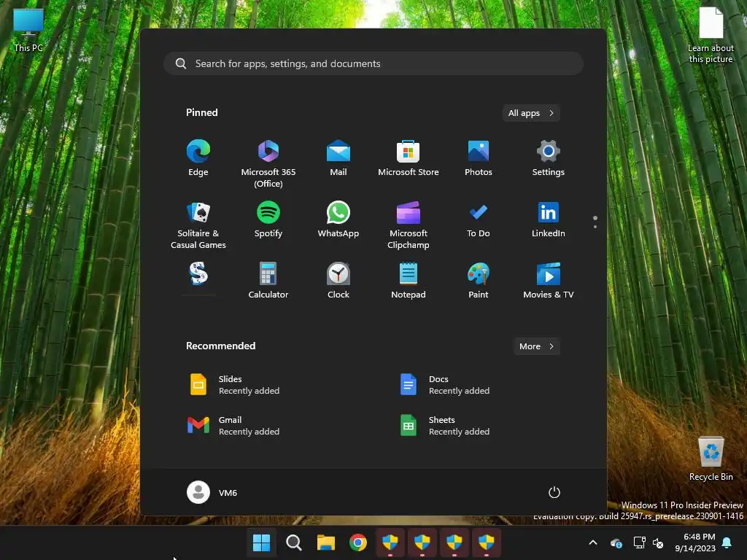Open the VM6 user account menu
The width and height of the screenshot is (747, 560).
tap(212, 492)
